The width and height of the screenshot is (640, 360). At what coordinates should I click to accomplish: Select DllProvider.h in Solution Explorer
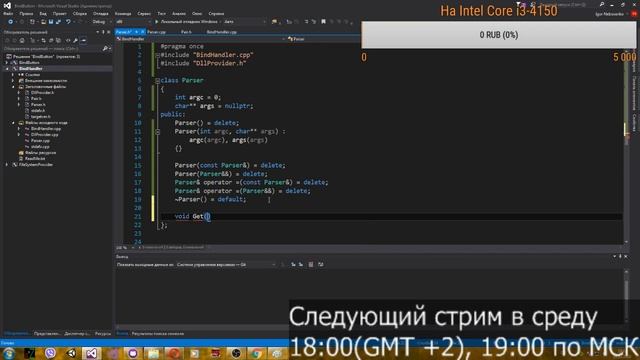click(42, 93)
